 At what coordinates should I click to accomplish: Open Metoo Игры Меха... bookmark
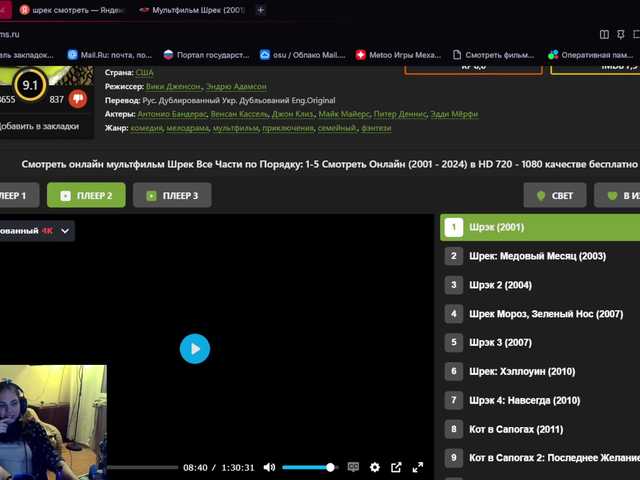tap(398, 55)
